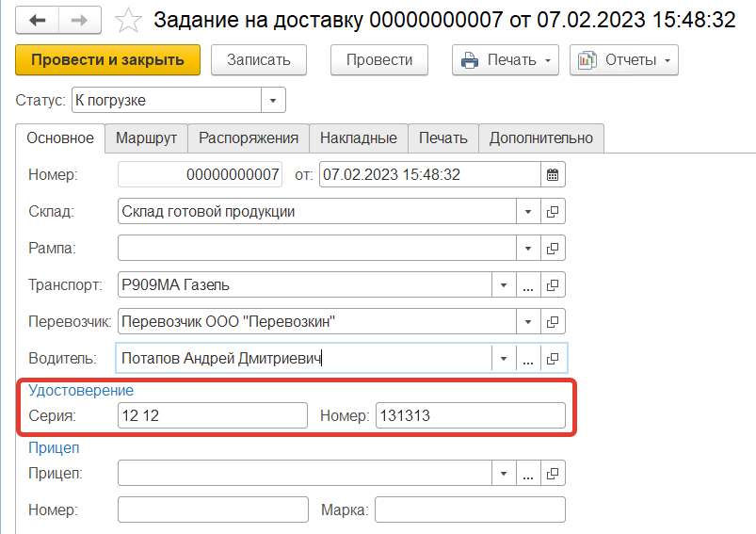Expand the Водитель dropdown arrow

coord(504,359)
